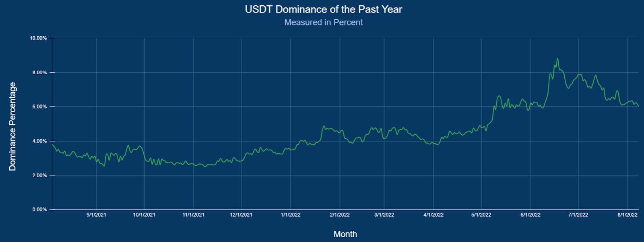This screenshot has height=242, width=644.
Task: Select the 10.00% y-axis label
Action: [x=38, y=38]
